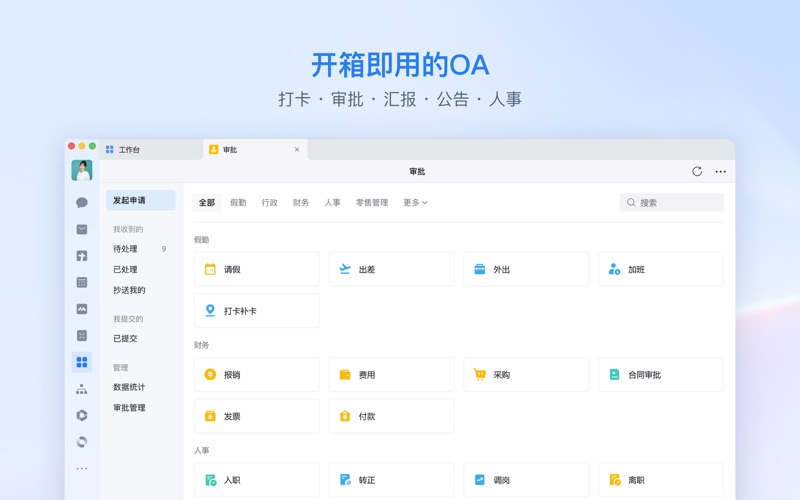
Task: Open 待处理 pending approvals list
Action: pos(126,249)
